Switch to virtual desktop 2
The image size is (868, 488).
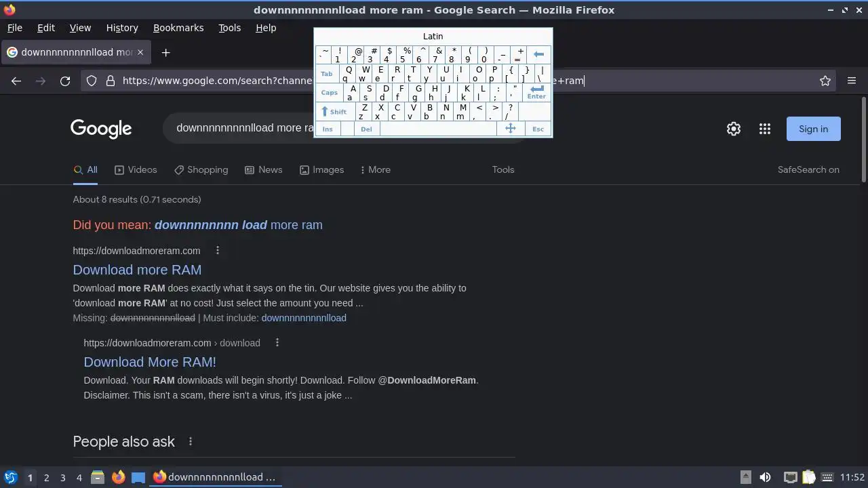(47, 478)
